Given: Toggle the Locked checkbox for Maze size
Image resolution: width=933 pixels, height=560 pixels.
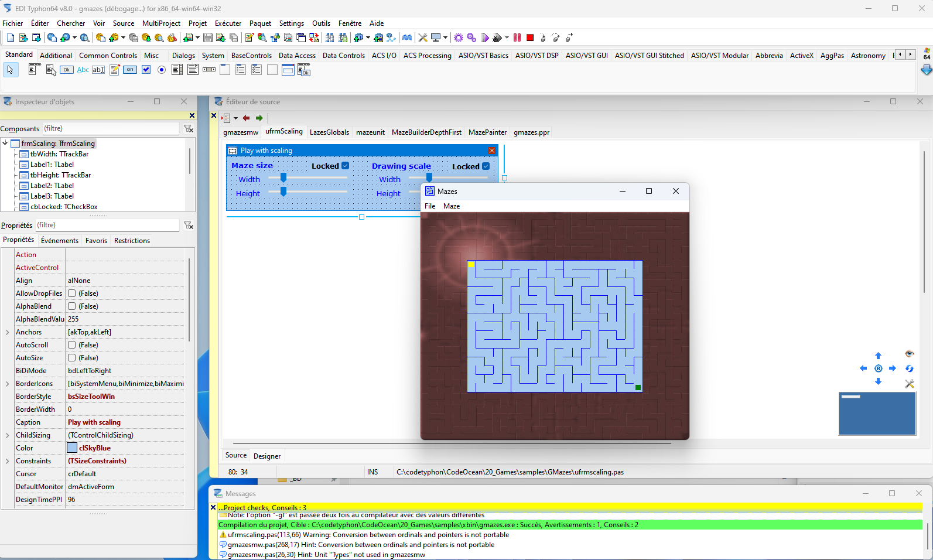Looking at the screenshot, I should pos(346,166).
